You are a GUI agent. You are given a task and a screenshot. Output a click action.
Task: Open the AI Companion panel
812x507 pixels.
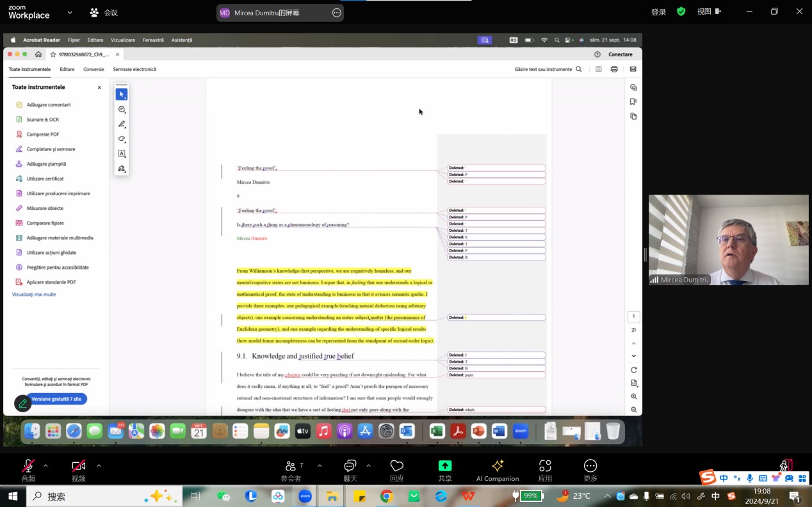[x=497, y=469]
